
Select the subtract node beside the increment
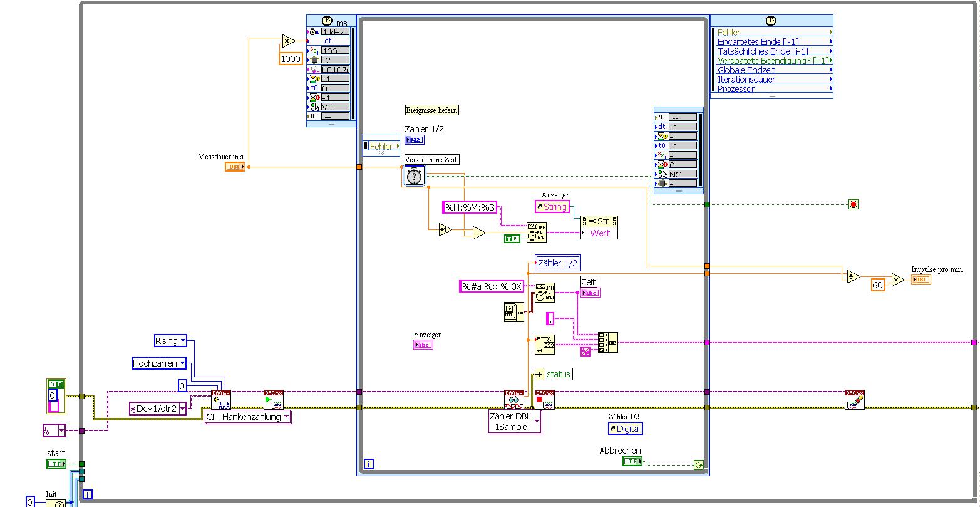tap(479, 233)
